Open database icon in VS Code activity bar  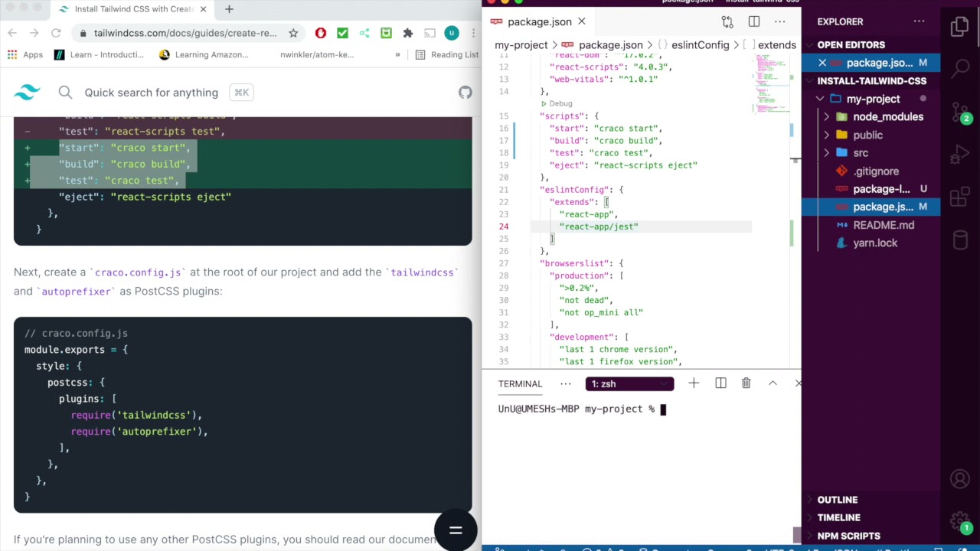click(x=960, y=240)
